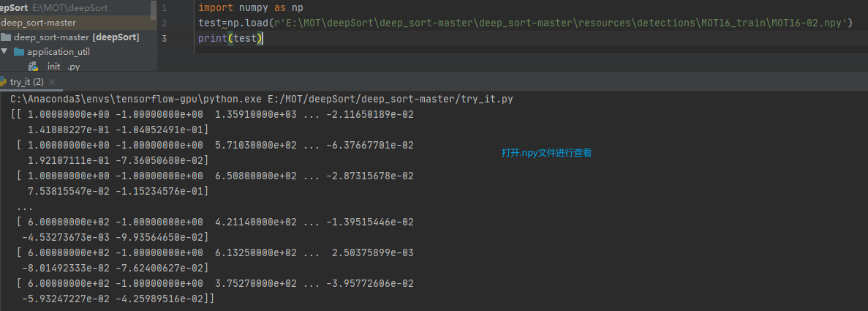Select the deep_sort-master [deepSort] module row
The image size is (868, 311).
pyautogui.click(x=75, y=37)
